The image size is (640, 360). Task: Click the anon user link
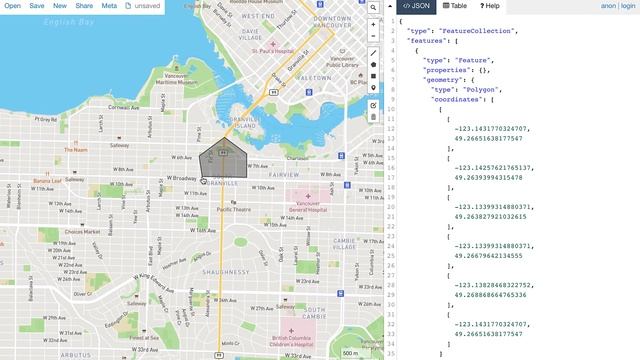tap(608, 6)
